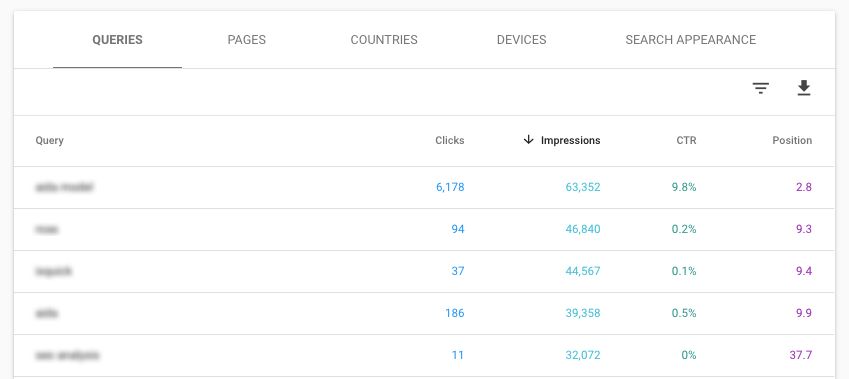The image size is (849, 379).
Task: Click the first blurred query text
Action: 64,187
